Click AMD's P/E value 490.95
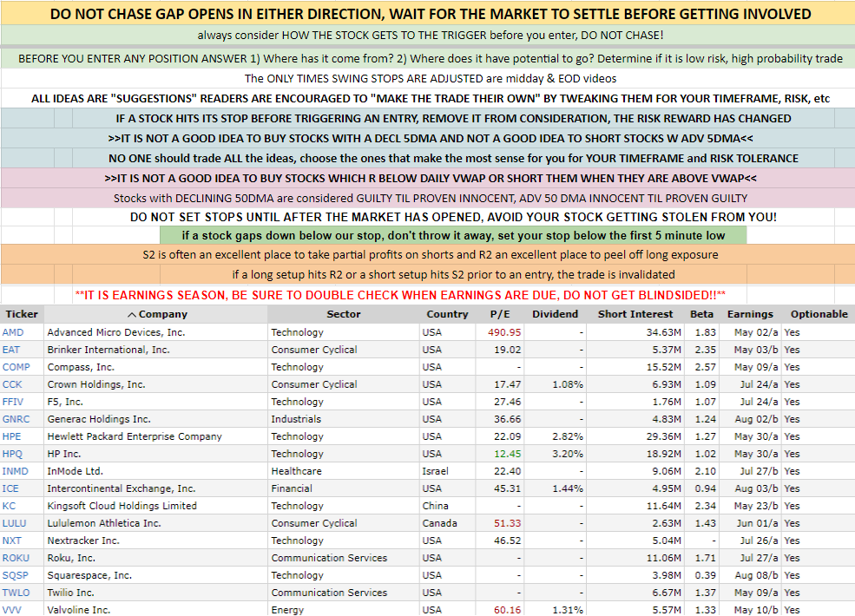The width and height of the screenshot is (855, 616). coord(504,332)
